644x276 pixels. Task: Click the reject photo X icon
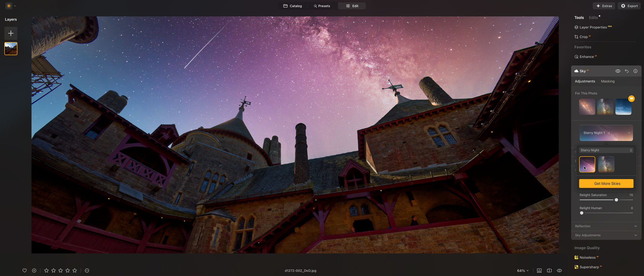[34, 270]
